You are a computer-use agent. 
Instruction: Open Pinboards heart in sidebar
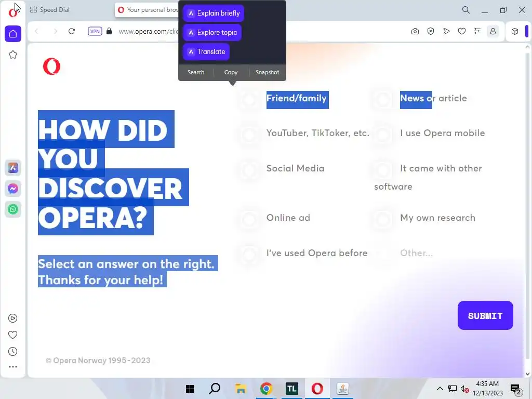[13, 335]
